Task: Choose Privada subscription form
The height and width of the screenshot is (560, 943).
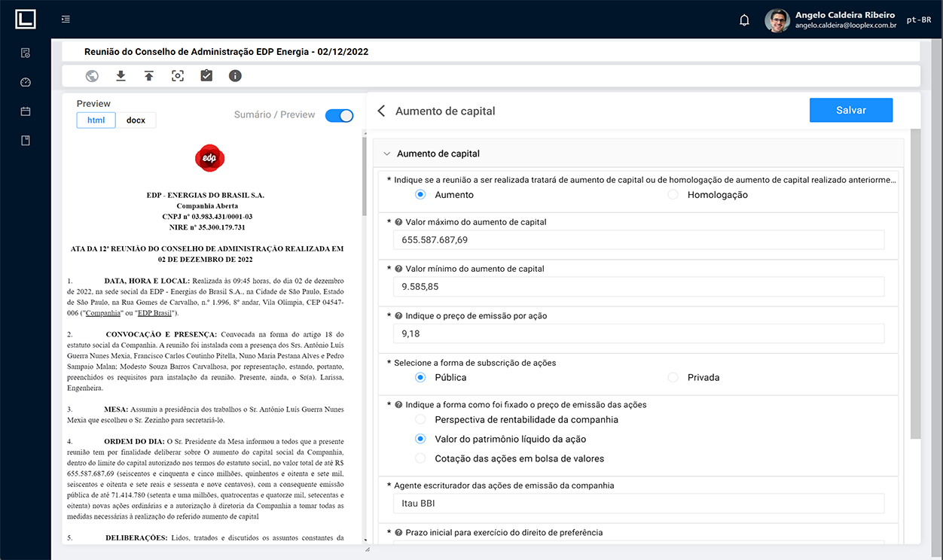Action: click(x=673, y=377)
